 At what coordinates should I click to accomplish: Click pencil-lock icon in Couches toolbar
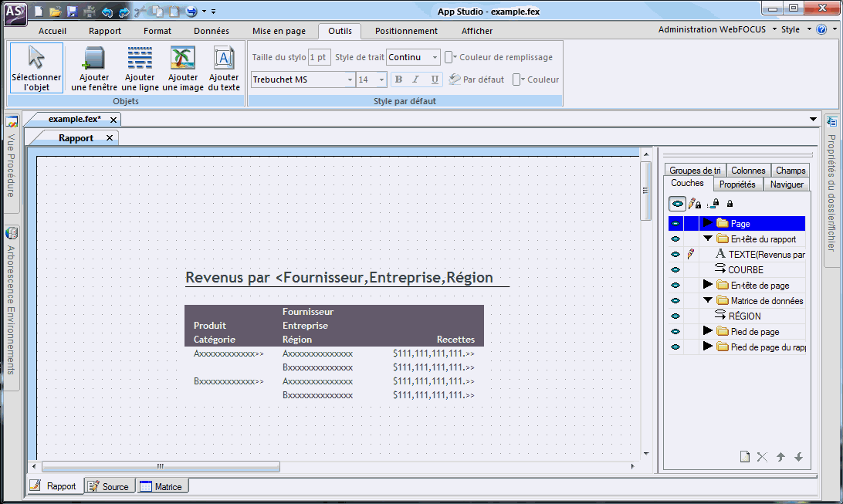tap(695, 204)
